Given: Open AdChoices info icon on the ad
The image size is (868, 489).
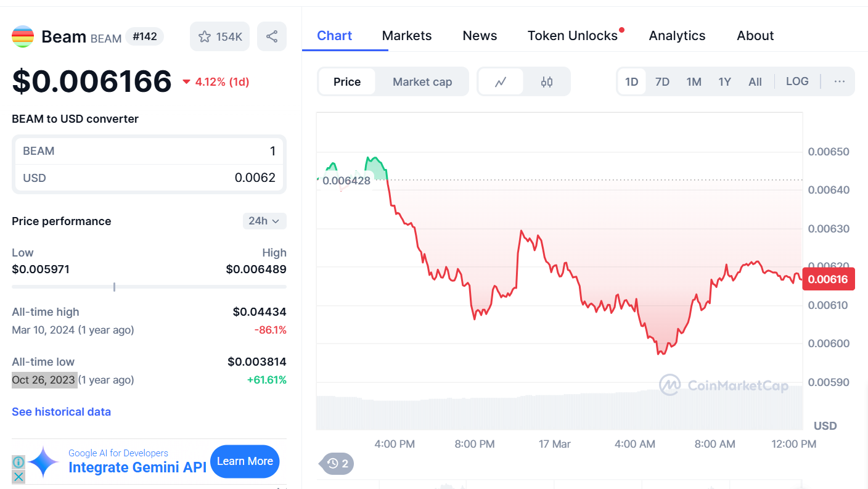Looking at the screenshot, I should [x=18, y=462].
